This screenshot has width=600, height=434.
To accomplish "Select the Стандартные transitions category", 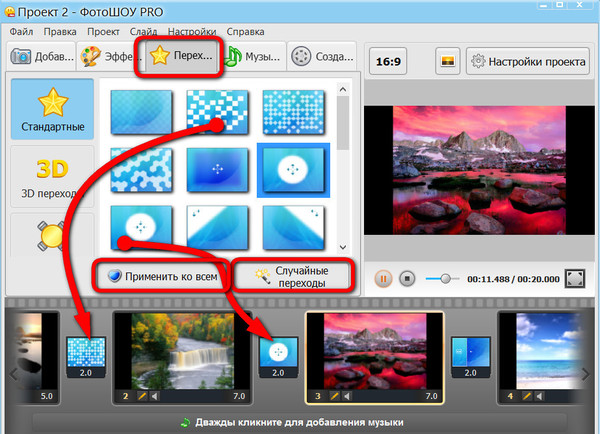I will [x=52, y=109].
